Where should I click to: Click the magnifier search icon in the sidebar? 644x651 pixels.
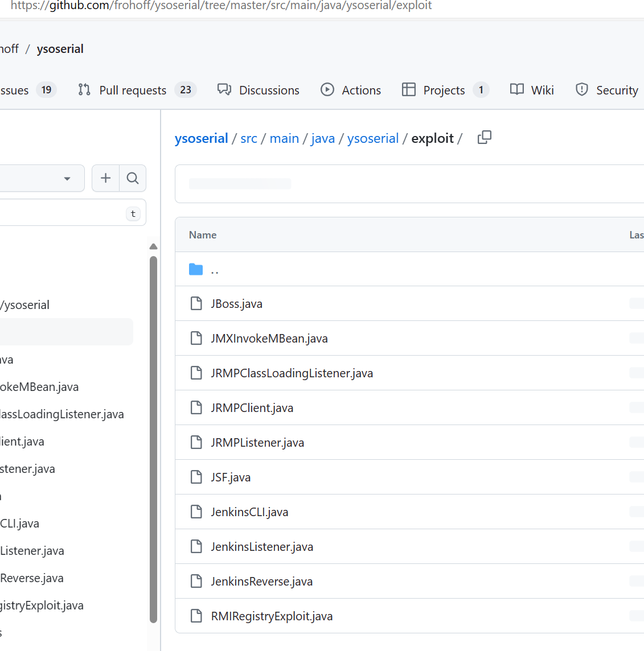click(x=133, y=178)
